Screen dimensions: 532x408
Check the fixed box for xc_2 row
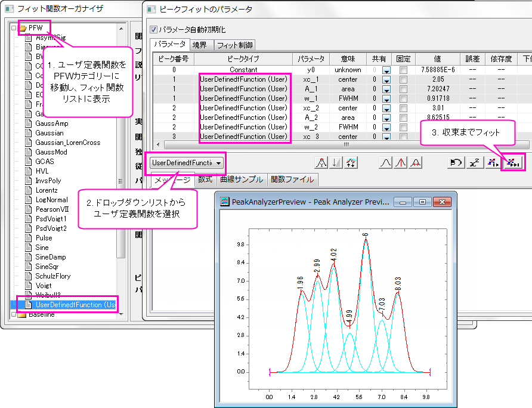tap(403, 108)
